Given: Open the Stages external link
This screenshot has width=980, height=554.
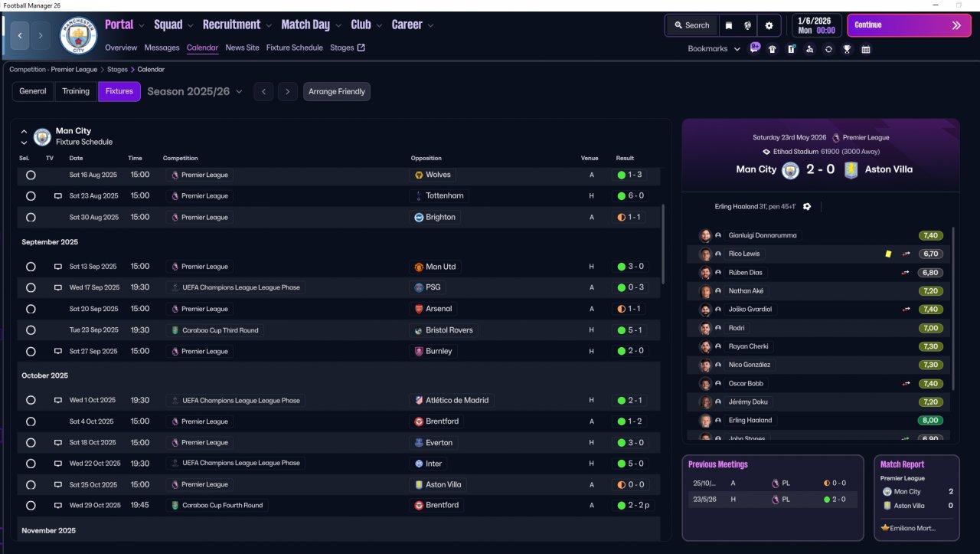Looking at the screenshot, I should coord(348,48).
